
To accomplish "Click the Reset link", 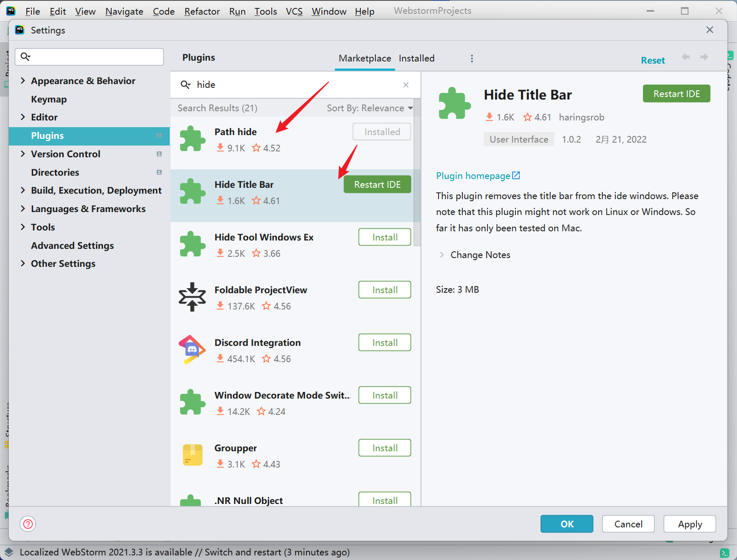I will click(x=653, y=60).
